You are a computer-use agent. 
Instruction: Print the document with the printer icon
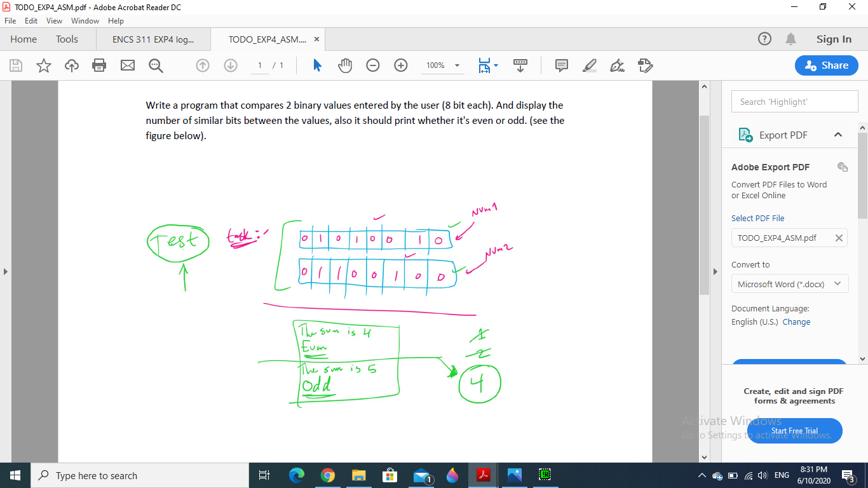pos(99,65)
